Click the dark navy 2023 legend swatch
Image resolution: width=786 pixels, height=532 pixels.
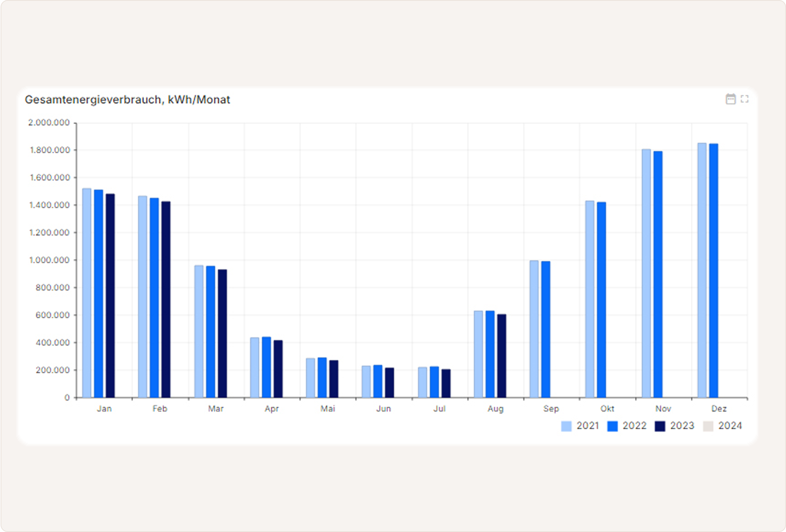tap(659, 426)
